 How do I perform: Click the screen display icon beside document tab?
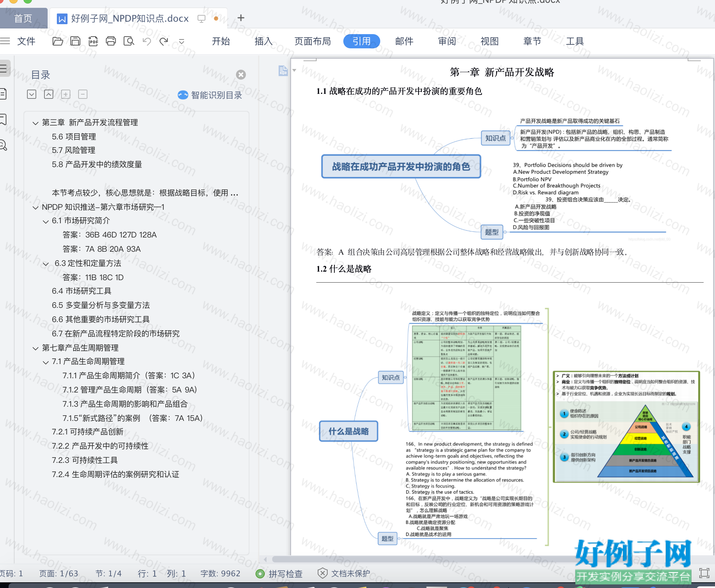click(201, 18)
